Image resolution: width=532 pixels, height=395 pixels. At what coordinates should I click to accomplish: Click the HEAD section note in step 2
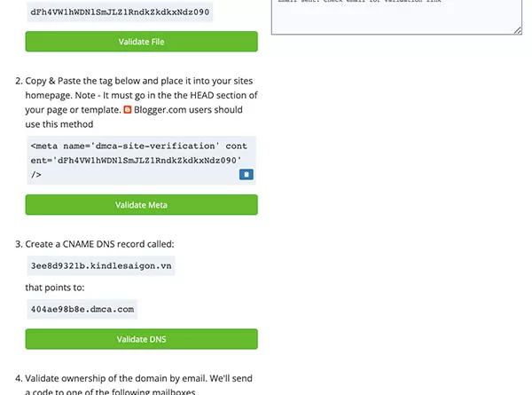click(167, 96)
